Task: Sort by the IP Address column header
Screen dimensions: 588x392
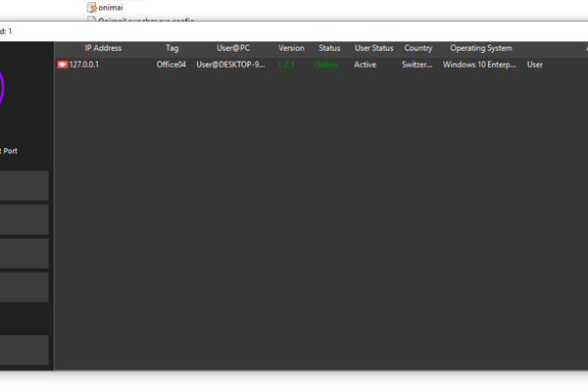Action: pyautogui.click(x=103, y=48)
